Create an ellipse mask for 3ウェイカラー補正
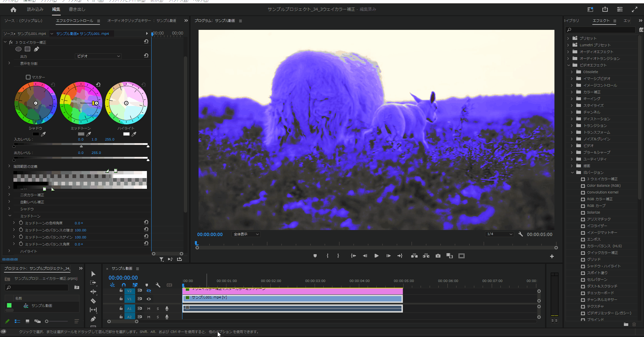The width and height of the screenshot is (644, 337). click(18, 49)
